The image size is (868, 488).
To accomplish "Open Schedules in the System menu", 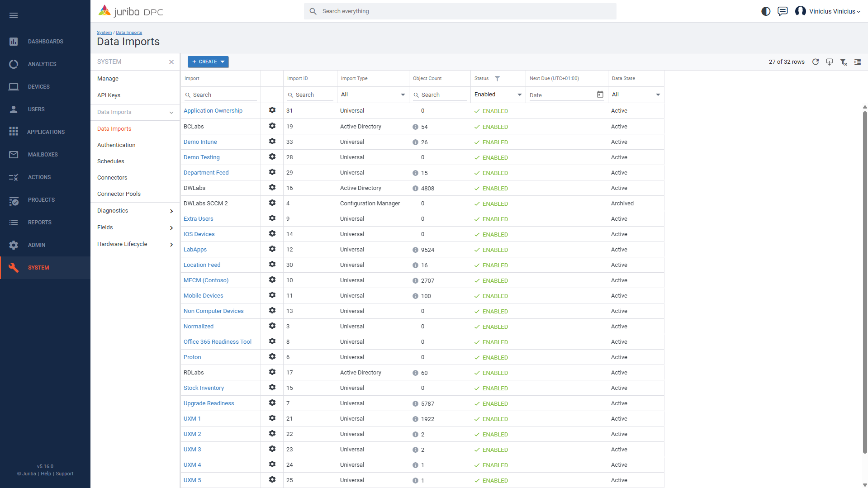I will (x=111, y=161).
